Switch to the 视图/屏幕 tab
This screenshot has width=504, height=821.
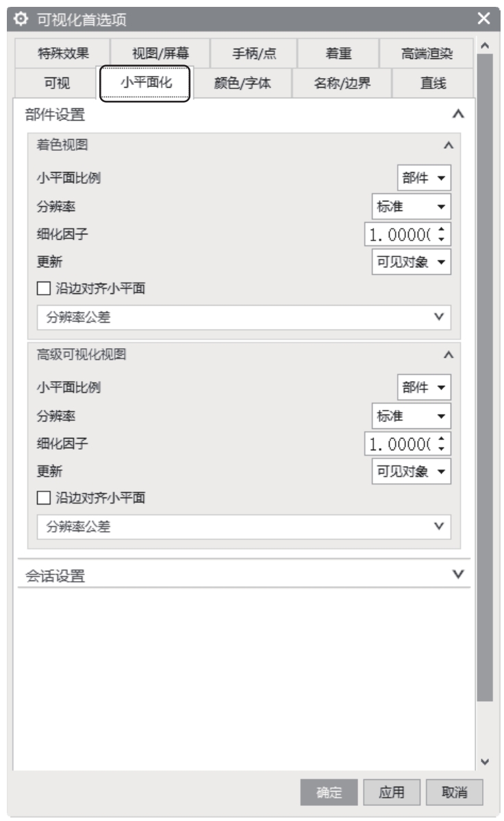click(x=160, y=53)
